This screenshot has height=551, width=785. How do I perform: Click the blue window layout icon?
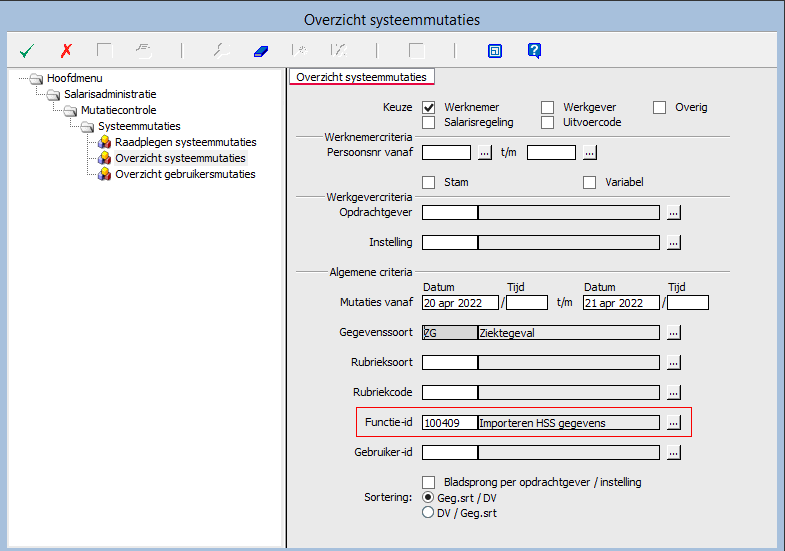[494, 50]
